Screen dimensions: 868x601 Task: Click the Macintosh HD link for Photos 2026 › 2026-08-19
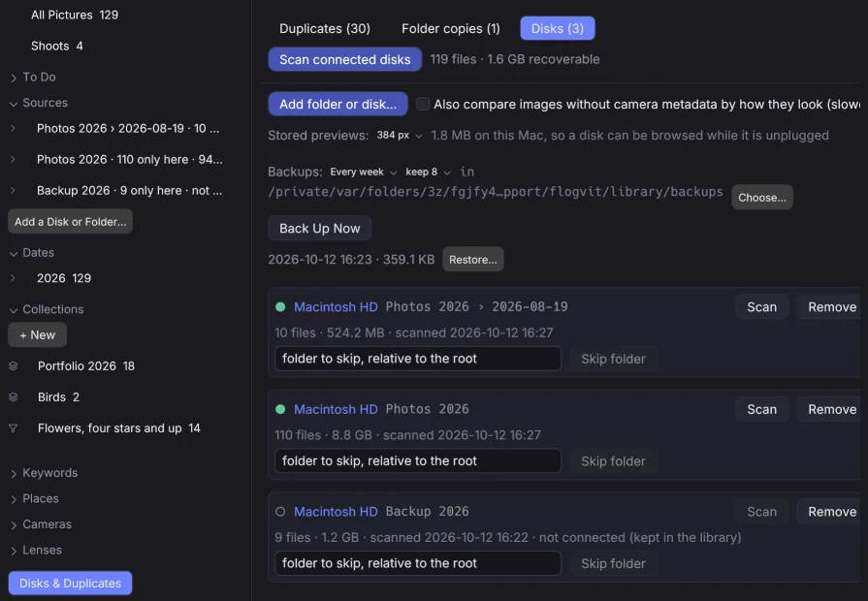click(x=336, y=306)
